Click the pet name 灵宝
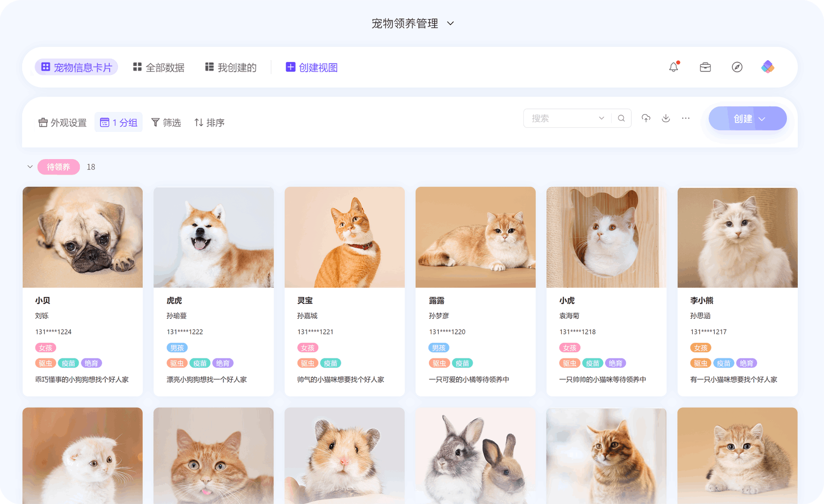 tap(305, 301)
